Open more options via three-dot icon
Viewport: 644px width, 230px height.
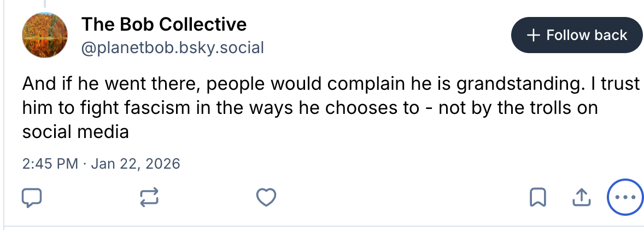(x=624, y=197)
